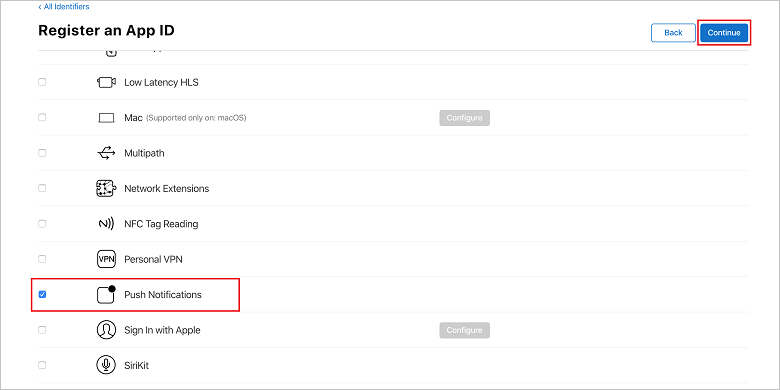Click the Personal VPN icon
Viewport: 780px width, 390px height.
tap(106, 259)
